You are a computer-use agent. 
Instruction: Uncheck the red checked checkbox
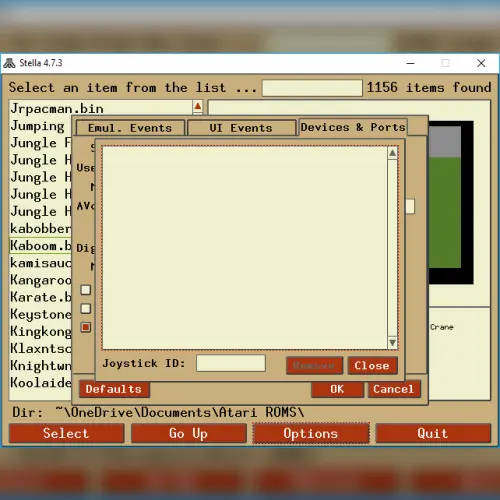coord(86,327)
